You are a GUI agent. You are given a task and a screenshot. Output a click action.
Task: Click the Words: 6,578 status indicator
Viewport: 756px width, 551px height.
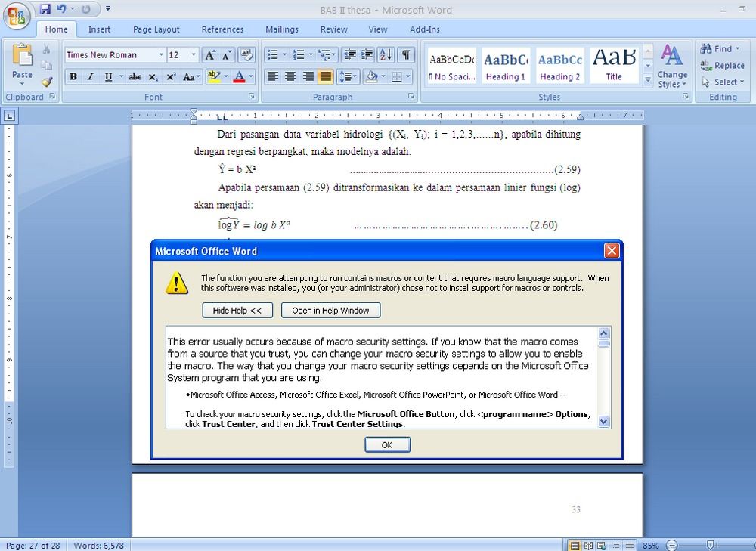[98, 545]
